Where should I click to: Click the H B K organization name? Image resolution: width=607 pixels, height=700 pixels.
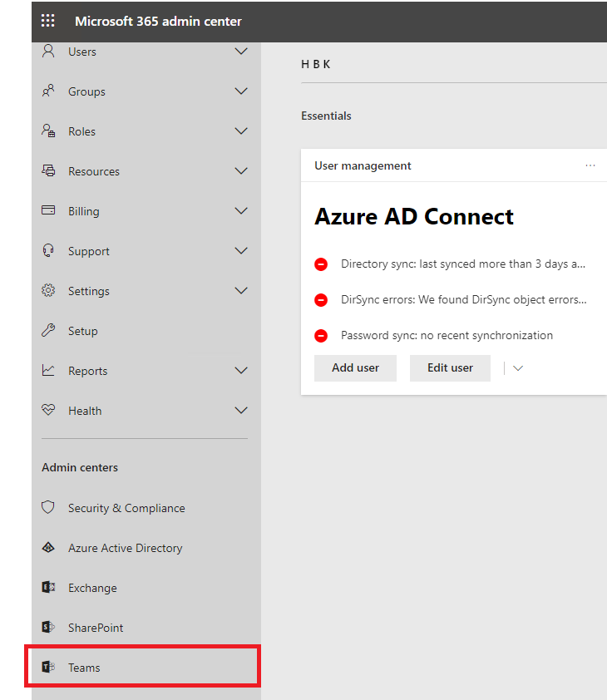tap(315, 64)
